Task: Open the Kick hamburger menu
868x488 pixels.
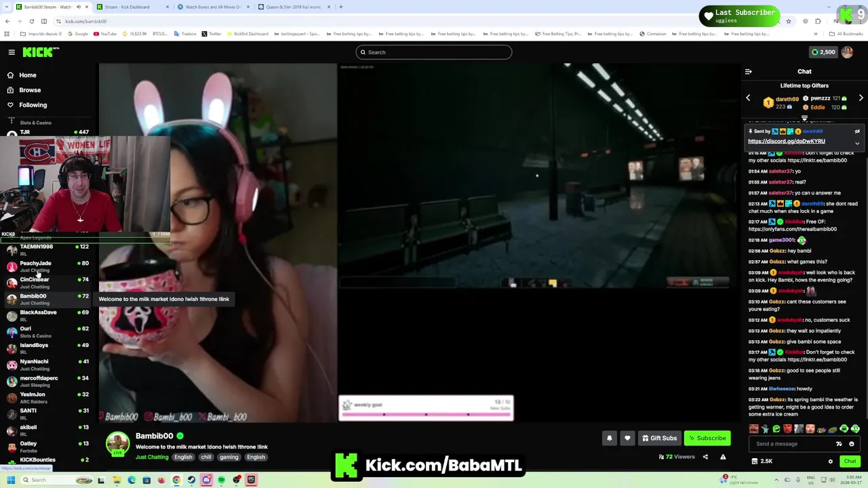Action: (x=12, y=52)
